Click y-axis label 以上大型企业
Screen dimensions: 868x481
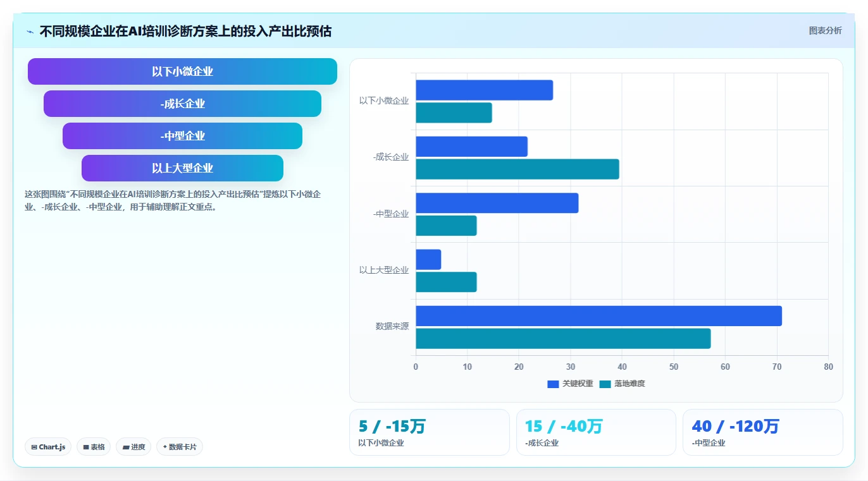384,270
